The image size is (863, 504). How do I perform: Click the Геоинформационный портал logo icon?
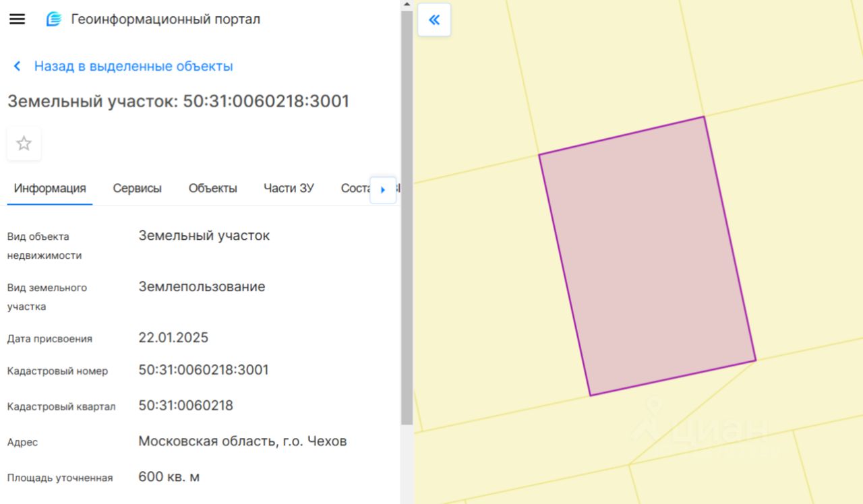pos(54,20)
